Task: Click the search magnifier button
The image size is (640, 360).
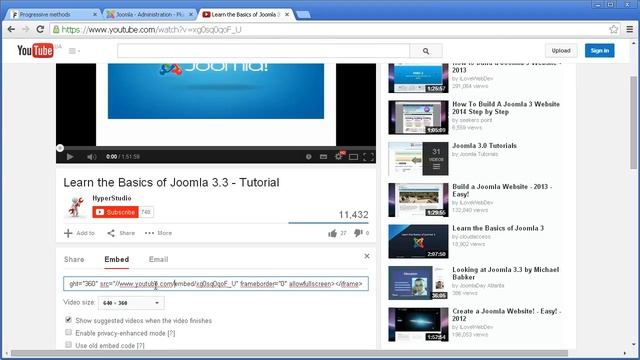Action: [426, 51]
